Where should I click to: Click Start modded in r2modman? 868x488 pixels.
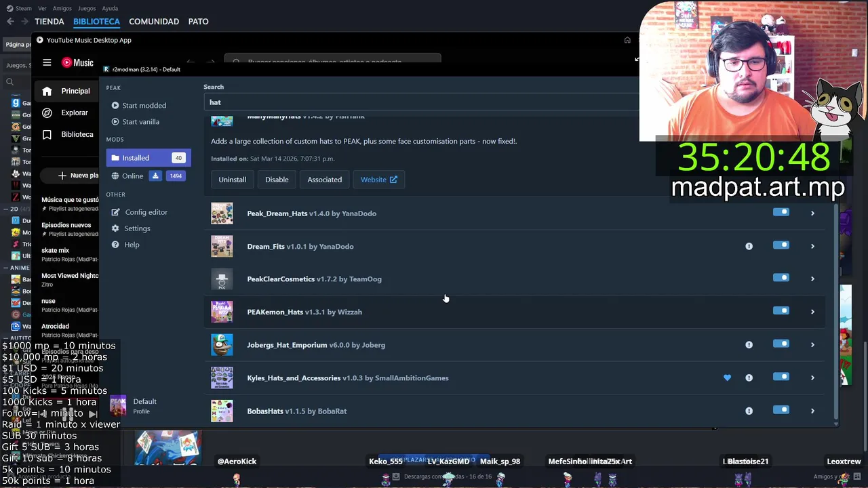point(139,105)
